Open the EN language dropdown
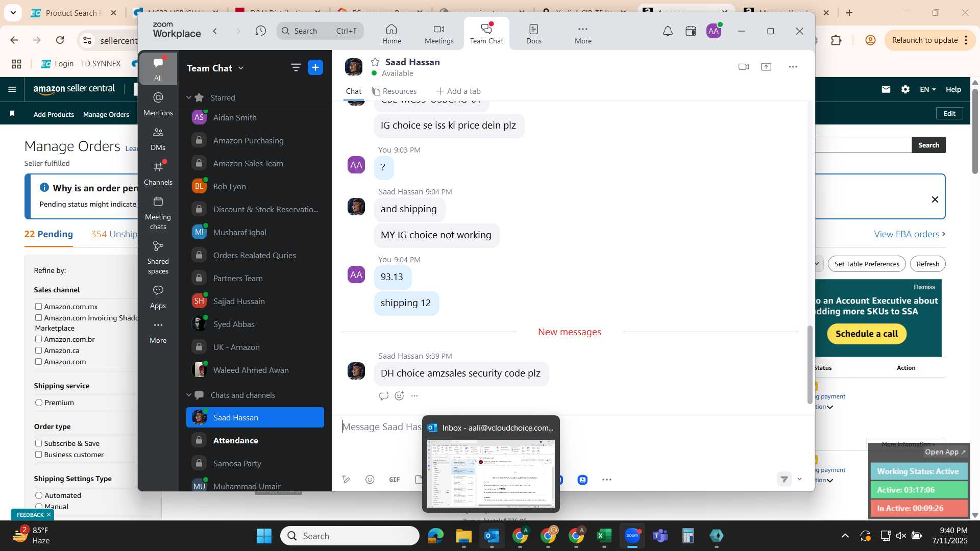 [x=927, y=89]
